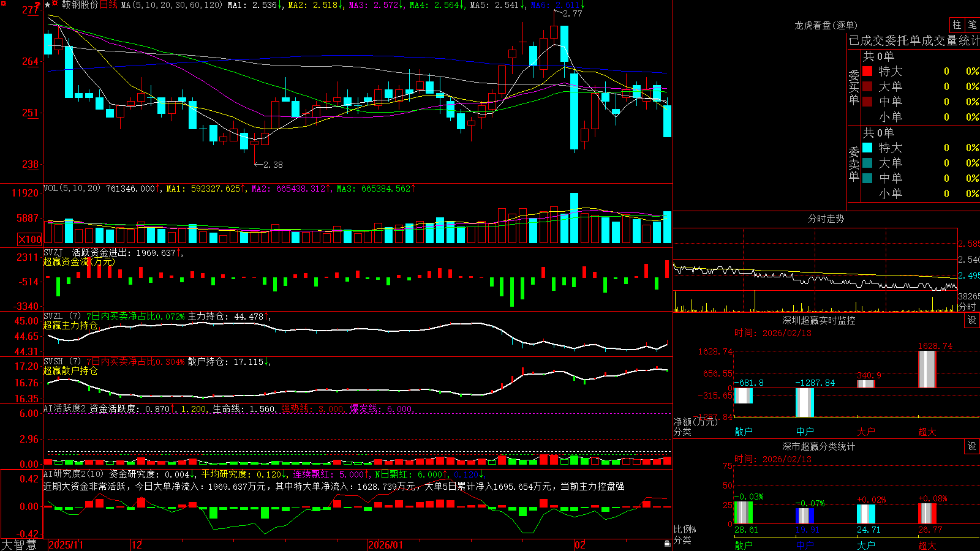
Task: Click the lock icon at bottom of timeline
Action: [668, 544]
